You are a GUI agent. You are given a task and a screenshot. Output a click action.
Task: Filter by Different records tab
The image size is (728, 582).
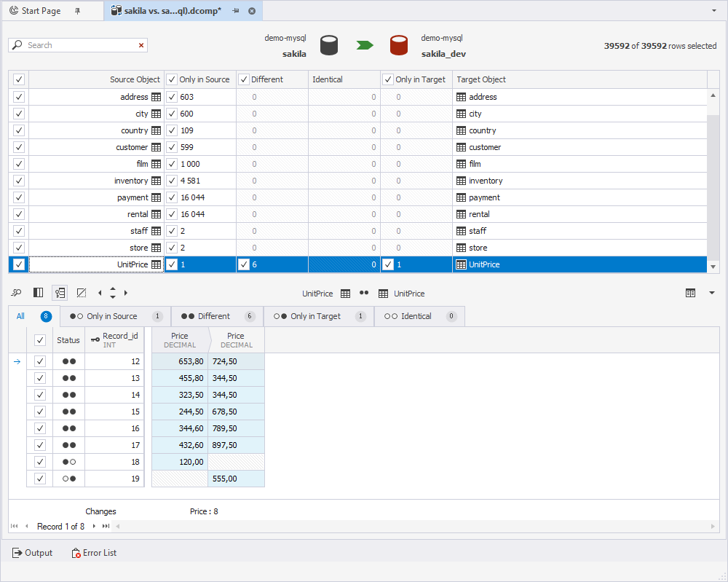(x=217, y=316)
